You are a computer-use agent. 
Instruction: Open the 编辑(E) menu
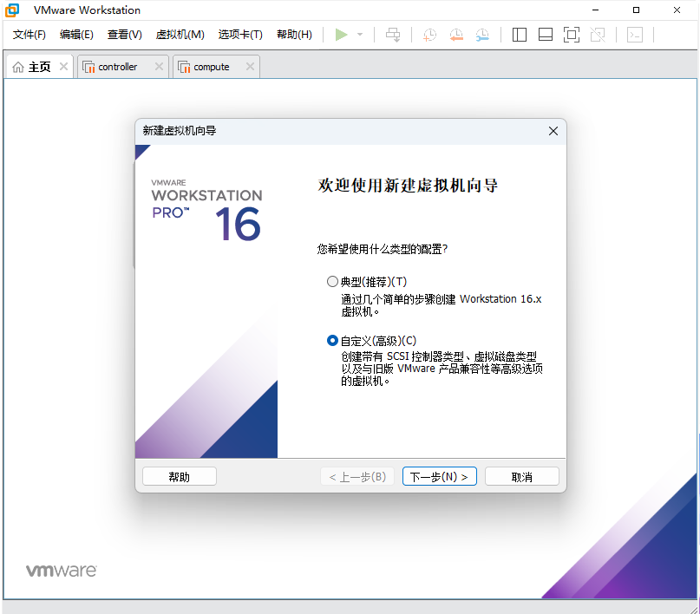[x=76, y=35]
